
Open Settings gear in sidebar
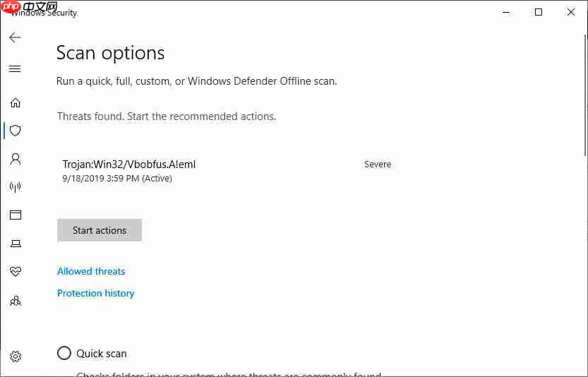point(16,357)
